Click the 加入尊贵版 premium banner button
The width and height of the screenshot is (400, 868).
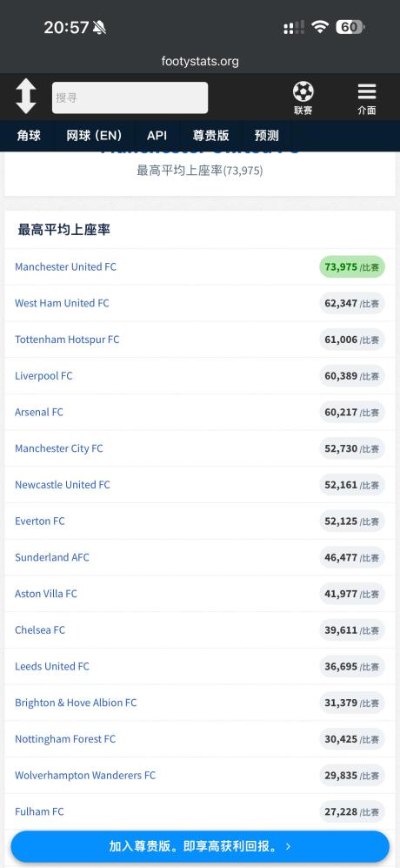[x=200, y=846]
